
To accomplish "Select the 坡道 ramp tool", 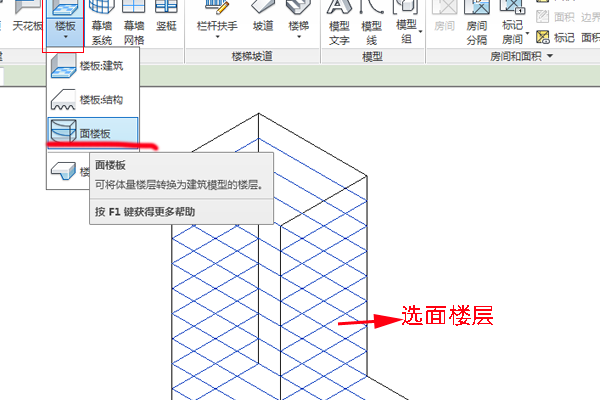I will coord(263,17).
